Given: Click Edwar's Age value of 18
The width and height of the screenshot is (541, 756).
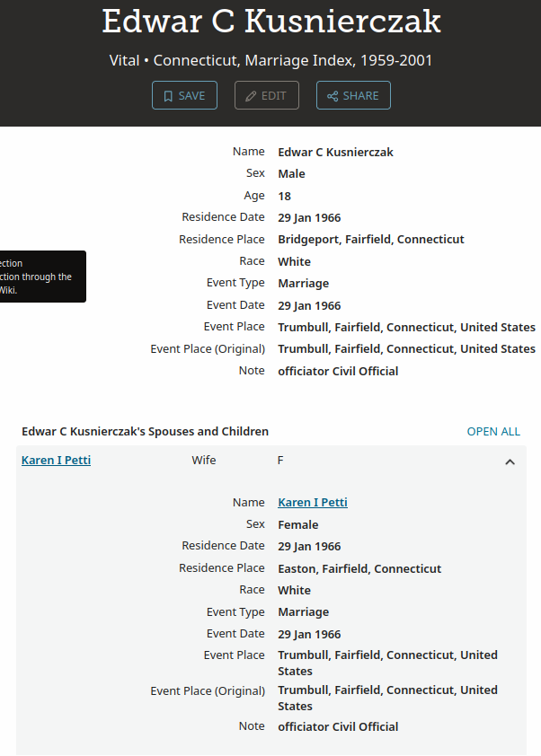Looking at the screenshot, I should 284,196.
